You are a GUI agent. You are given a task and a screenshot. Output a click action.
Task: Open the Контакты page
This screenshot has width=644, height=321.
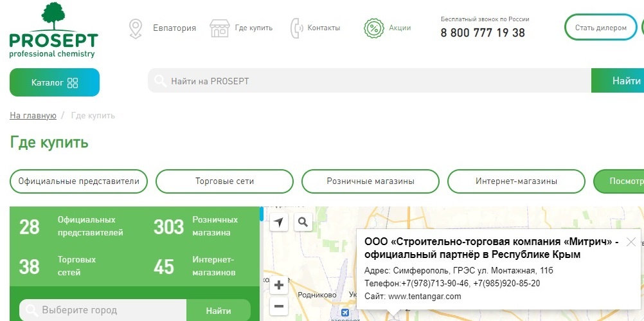click(x=324, y=28)
